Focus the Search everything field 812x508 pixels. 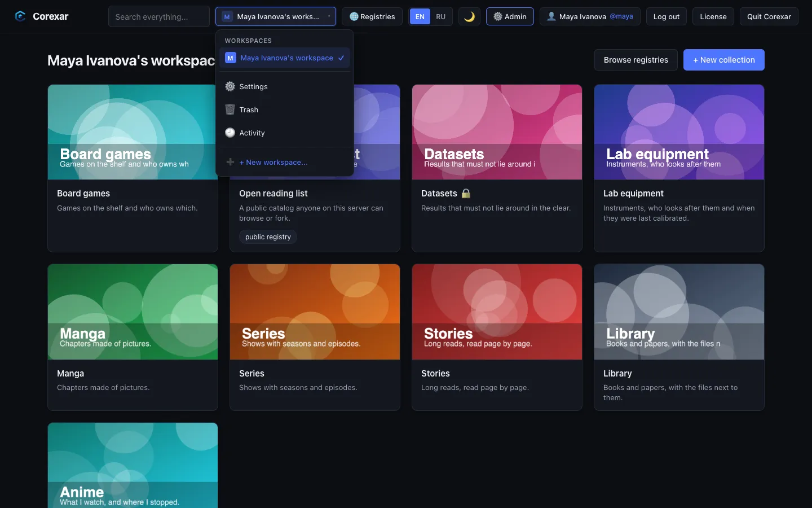click(159, 17)
